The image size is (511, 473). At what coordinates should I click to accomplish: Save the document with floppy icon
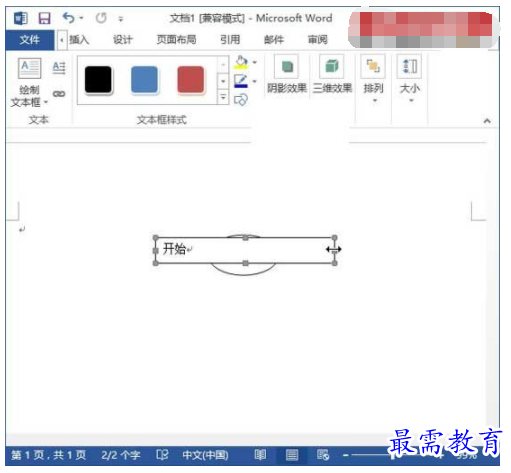pyautogui.click(x=44, y=18)
